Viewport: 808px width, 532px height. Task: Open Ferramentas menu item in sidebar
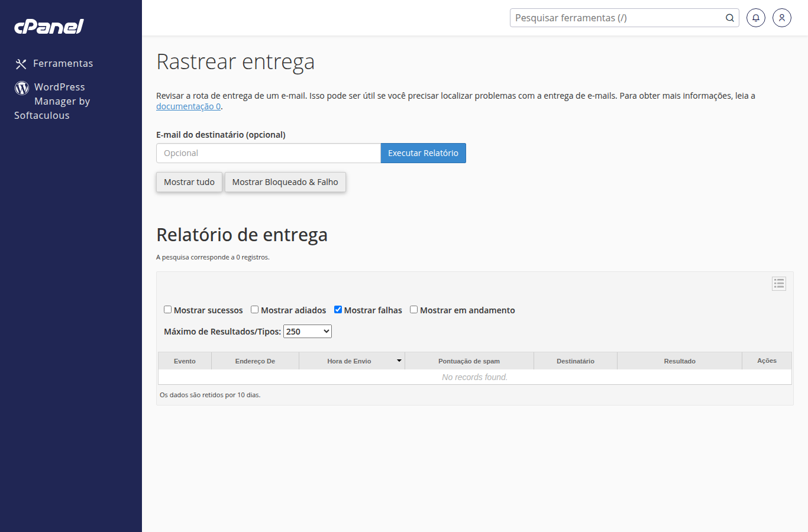[x=63, y=63]
